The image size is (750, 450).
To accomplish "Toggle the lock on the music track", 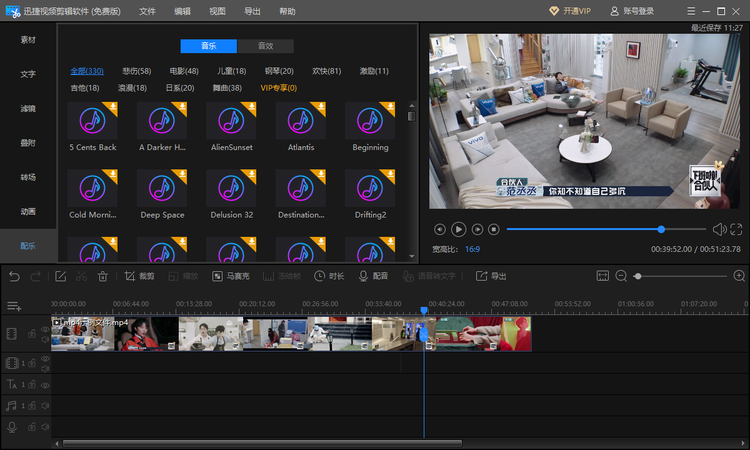I will (33, 405).
